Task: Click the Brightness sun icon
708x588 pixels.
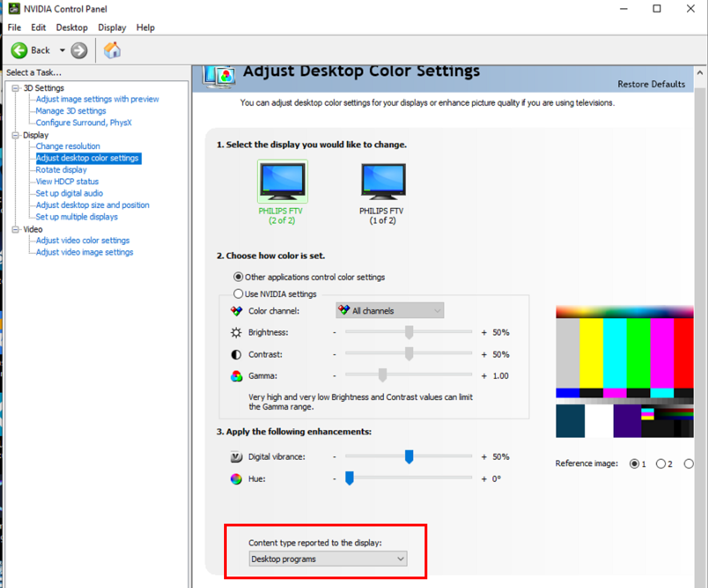Action: [236, 332]
